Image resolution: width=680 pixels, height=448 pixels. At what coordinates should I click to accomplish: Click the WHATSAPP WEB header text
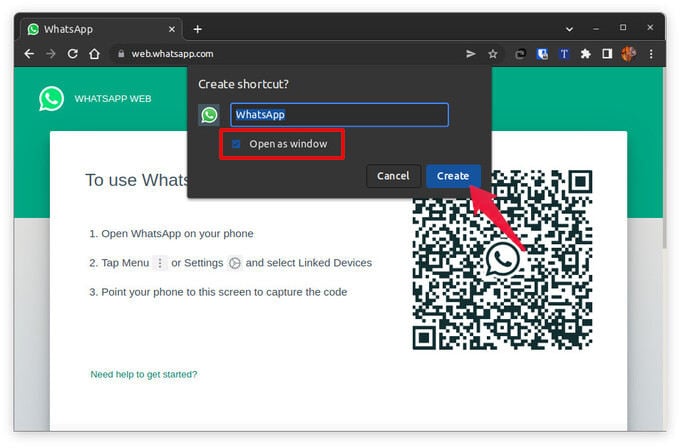click(113, 99)
